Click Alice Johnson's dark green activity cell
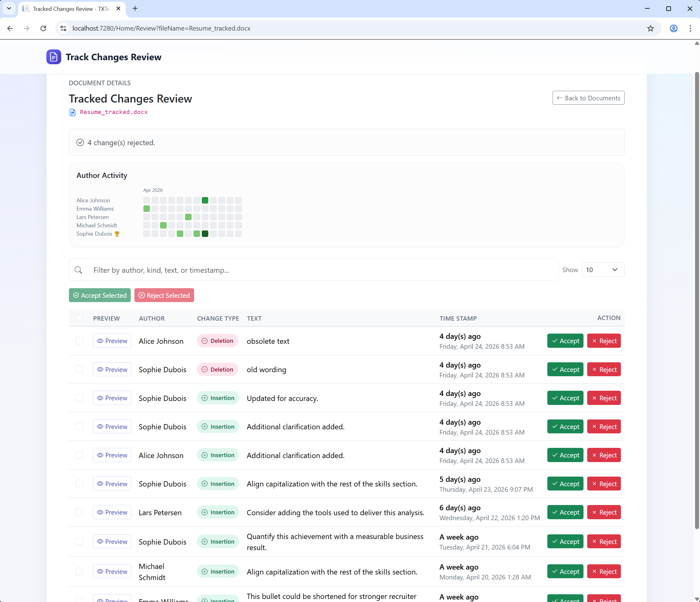 205,200
